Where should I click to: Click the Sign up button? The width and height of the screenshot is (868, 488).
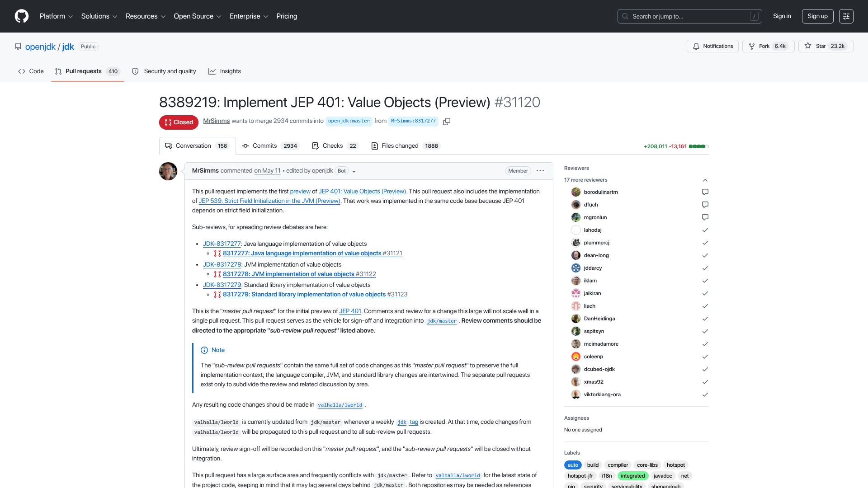coord(817,16)
